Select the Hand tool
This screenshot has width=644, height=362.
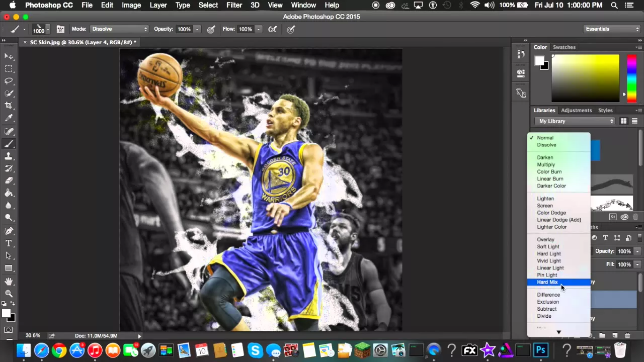[x=9, y=282]
